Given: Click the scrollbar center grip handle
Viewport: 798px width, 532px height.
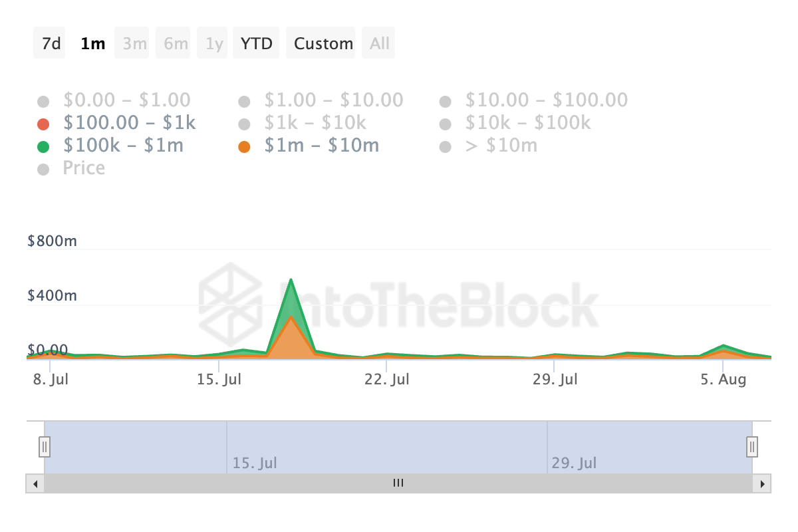Looking at the screenshot, I should coord(398,483).
